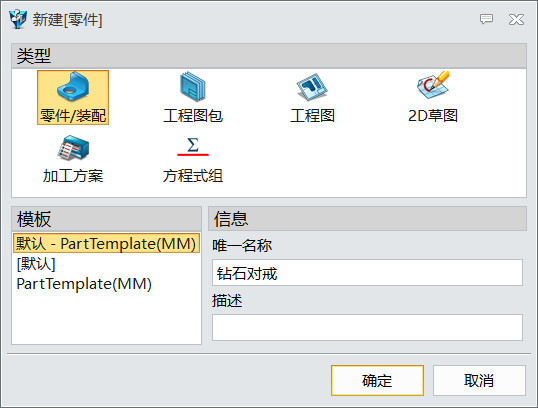This screenshot has height=408, width=538.
Task: Click the ZW3D application logo in title bar
Action: [x=17, y=19]
